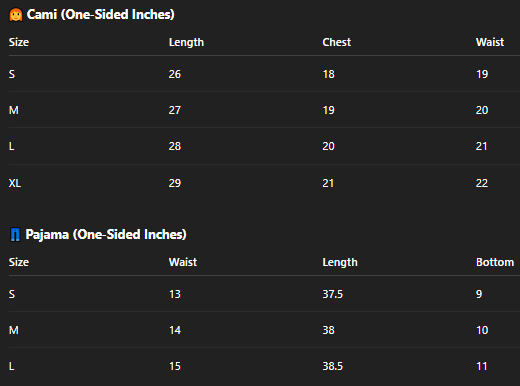Click the Cami table Chest column header
Image resolution: width=520 pixels, height=386 pixels.
pos(336,42)
